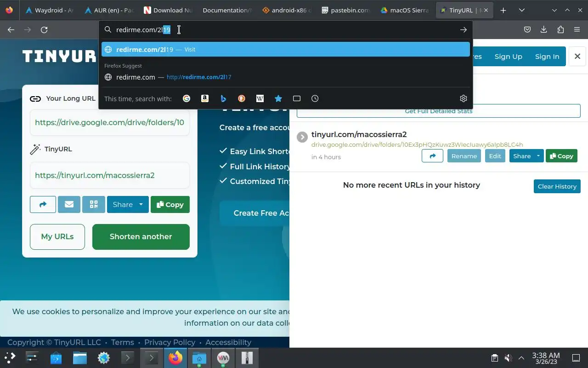Click Sign Up link
This screenshot has height=368, width=588.
click(508, 56)
